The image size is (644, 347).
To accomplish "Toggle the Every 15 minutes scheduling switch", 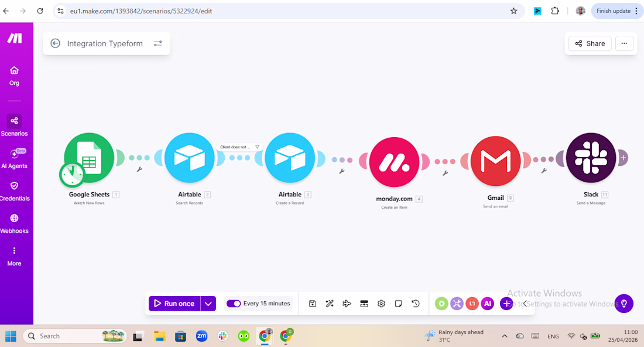I will pyautogui.click(x=234, y=304).
